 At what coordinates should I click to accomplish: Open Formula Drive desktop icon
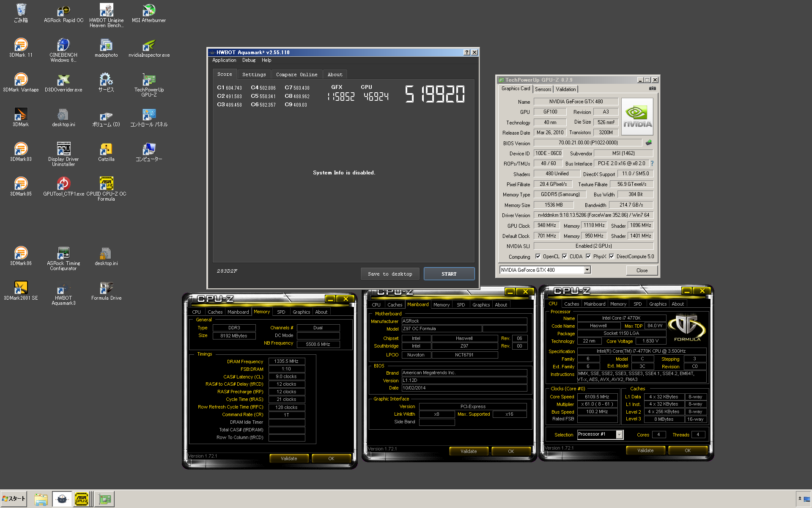tap(106, 290)
